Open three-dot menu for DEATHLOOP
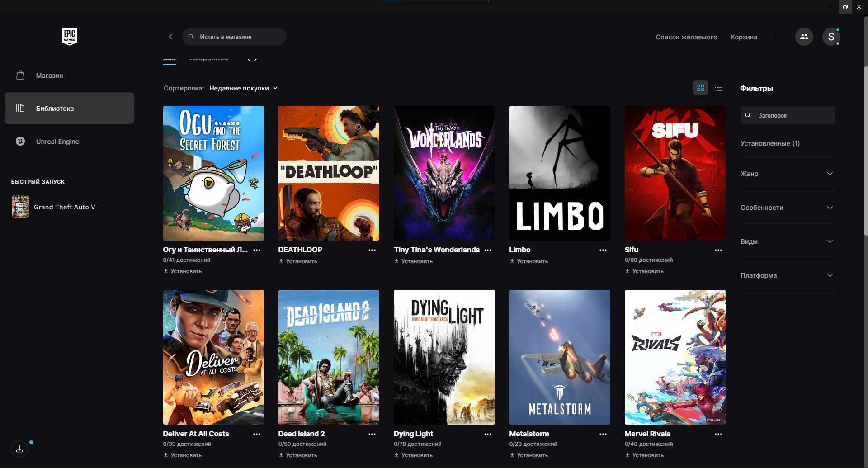Screen dimensions: 868x468 (x=372, y=250)
